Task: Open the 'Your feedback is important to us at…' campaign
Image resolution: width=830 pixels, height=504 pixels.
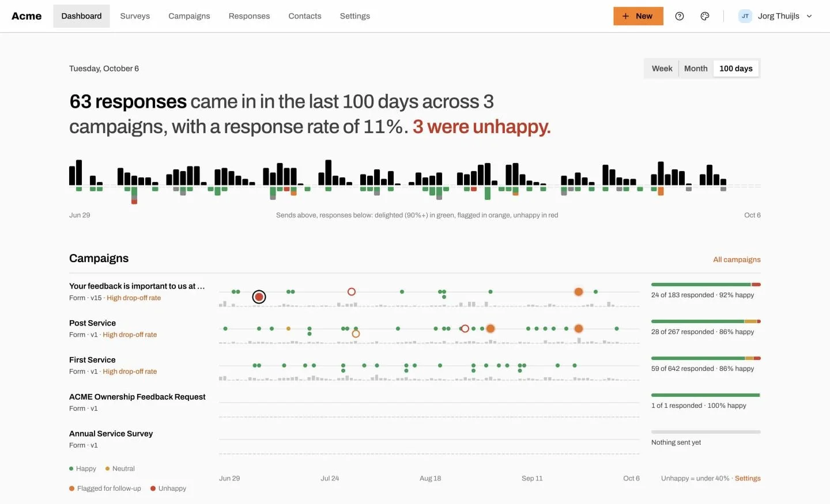Action: coord(137,286)
